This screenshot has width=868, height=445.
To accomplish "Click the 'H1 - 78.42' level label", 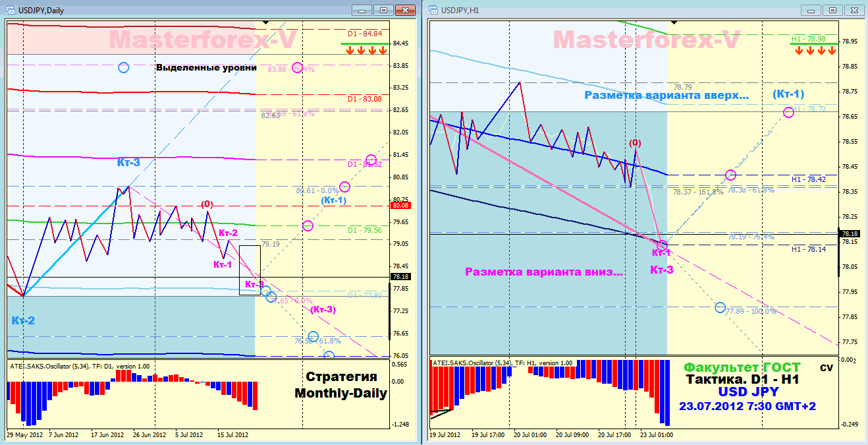I will 809,179.
